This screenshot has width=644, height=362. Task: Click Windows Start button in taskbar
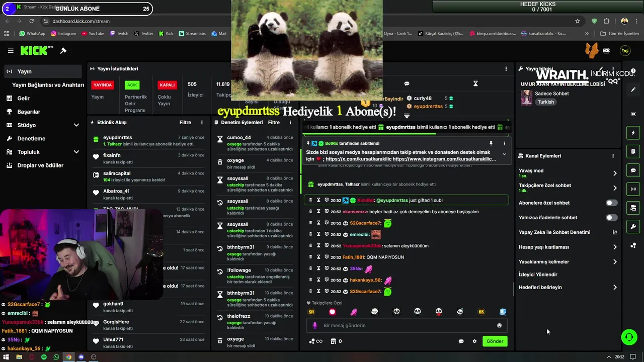[x=6, y=357]
